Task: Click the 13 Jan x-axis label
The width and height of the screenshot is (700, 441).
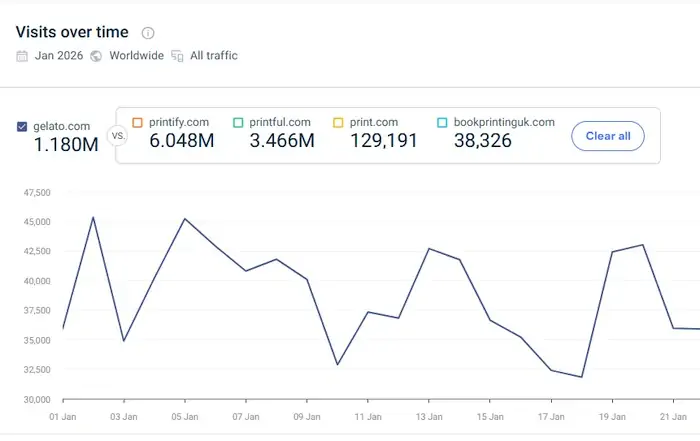Action: tap(429, 415)
